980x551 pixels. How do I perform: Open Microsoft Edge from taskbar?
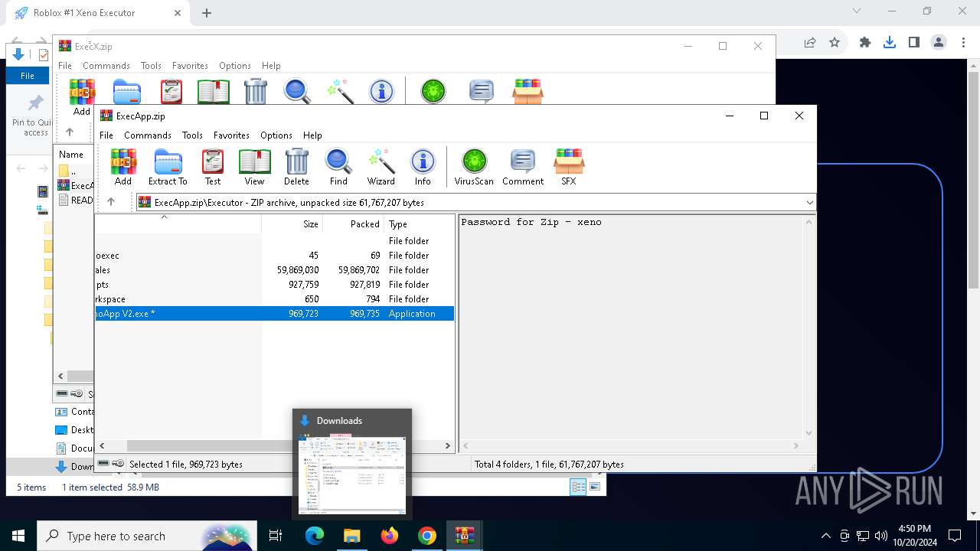pyautogui.click(x=315, y=536)
